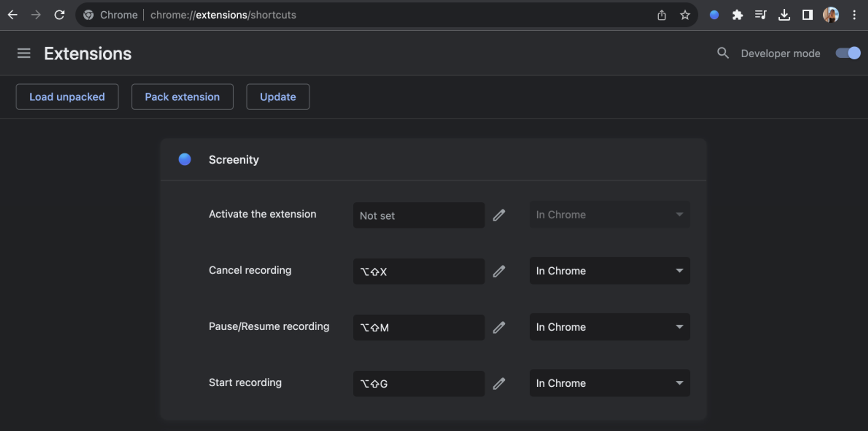868x431 pixels.
Task: Click the forward navigation arrow
Action: (36, 15)
